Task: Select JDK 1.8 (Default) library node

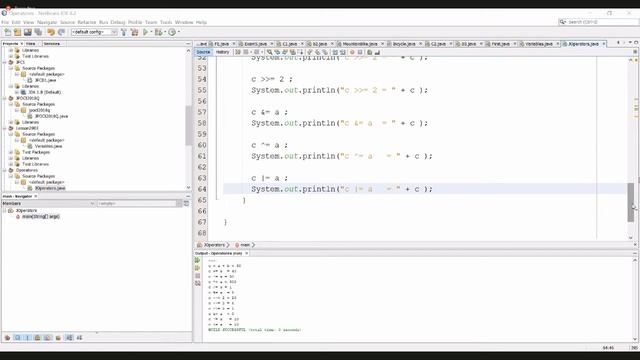Action: (x=44, y=92)
